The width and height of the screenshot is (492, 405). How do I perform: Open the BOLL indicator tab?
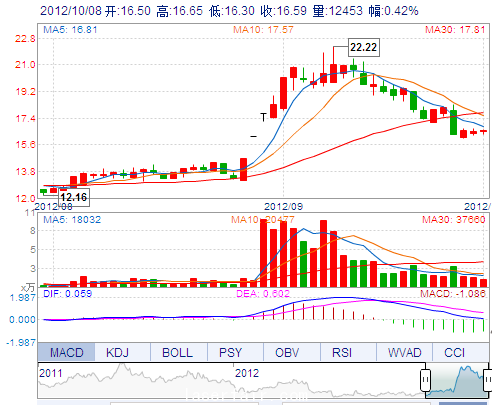point(177,352)
